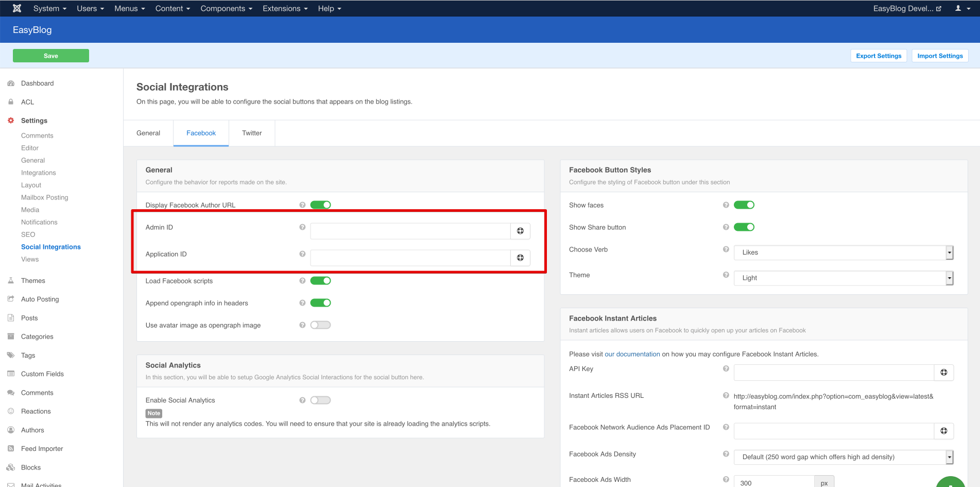This screenshot has height=487, width=980.
Task: Switch to the Twitter tab
Action: tap(252, 133)
